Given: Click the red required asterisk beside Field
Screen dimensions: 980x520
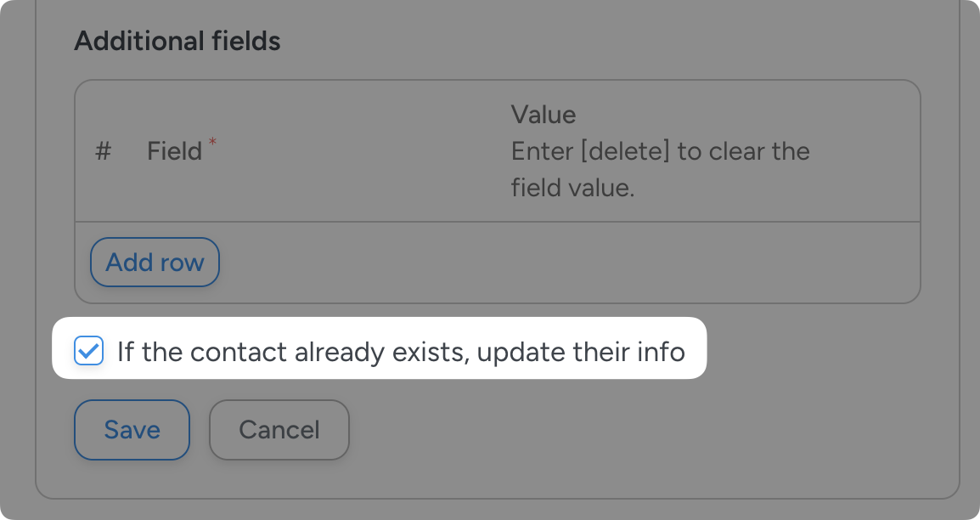Looking at the screenshot, I should [212, 143].
